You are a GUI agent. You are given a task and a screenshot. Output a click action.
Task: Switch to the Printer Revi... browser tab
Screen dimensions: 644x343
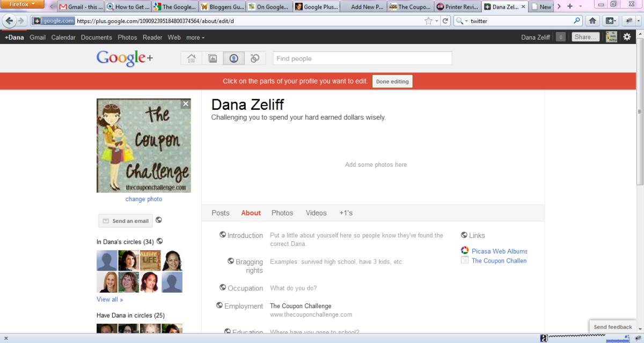pyautogui.click(x=457, y=7)
